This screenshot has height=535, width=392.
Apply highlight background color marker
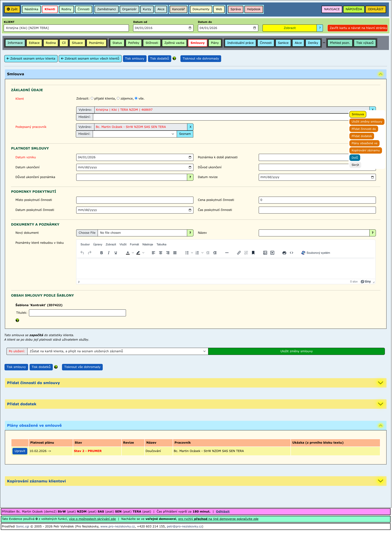(x=138, y=253)
